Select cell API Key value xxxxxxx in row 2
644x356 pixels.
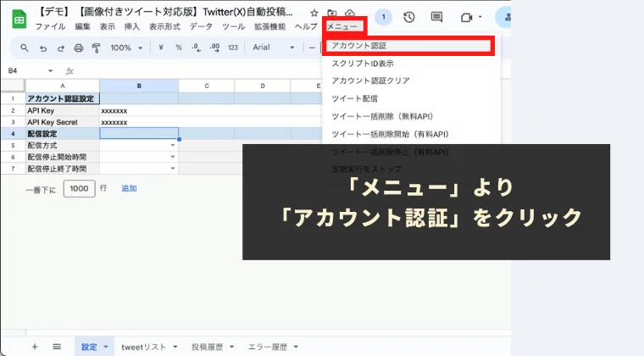tap(139, 110)
